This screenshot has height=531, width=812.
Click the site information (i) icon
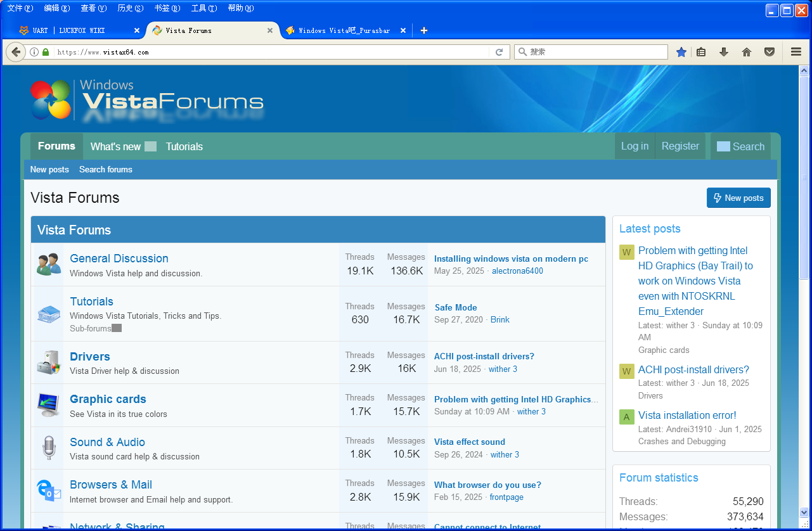coord(34,52)
